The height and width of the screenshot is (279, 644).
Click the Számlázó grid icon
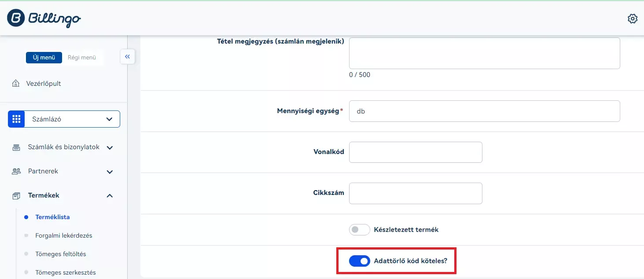16,119
